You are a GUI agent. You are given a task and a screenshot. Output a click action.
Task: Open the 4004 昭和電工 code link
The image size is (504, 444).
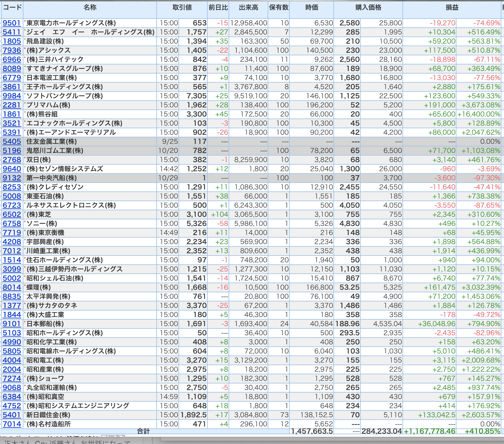[x=12, y=360]
